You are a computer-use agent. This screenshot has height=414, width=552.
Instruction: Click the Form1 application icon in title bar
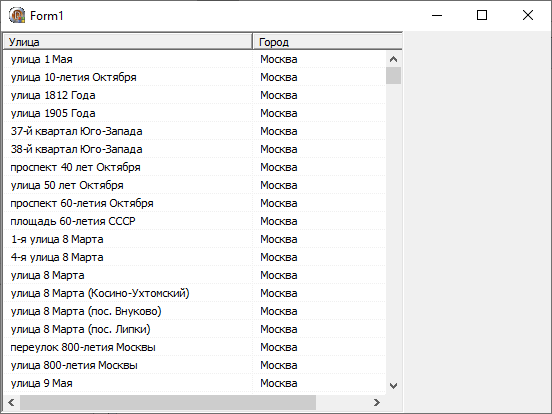point(17,15)
